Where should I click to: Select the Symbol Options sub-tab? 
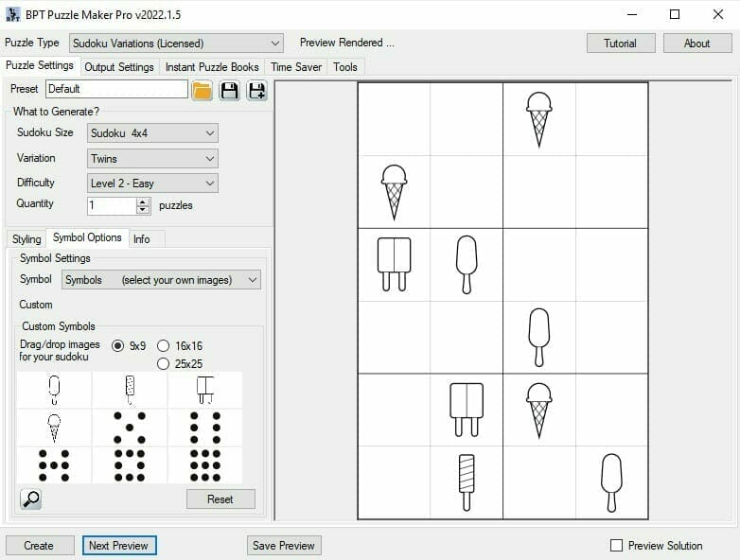[87, 237]
